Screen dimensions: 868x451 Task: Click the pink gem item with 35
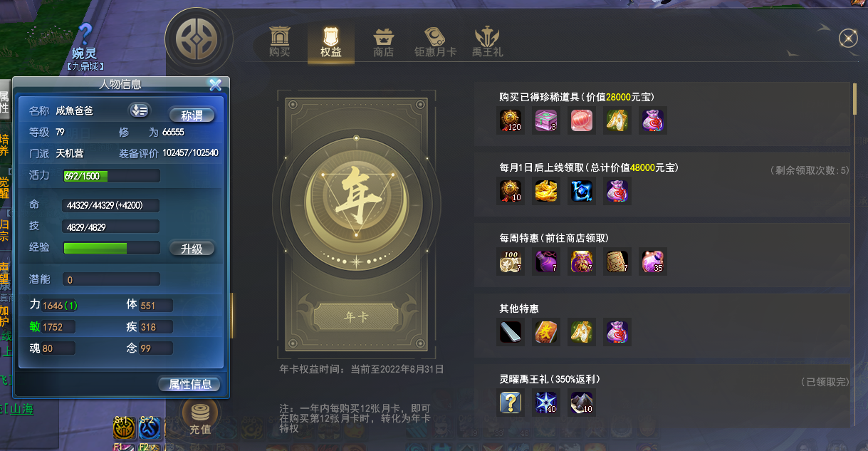pyautogui.click(x=652, y=261)
